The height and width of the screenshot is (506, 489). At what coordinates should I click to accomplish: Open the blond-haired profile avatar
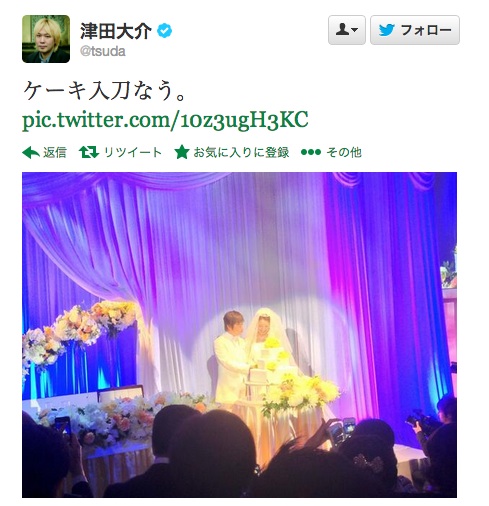pyautogui.click(x=46, y=39)
